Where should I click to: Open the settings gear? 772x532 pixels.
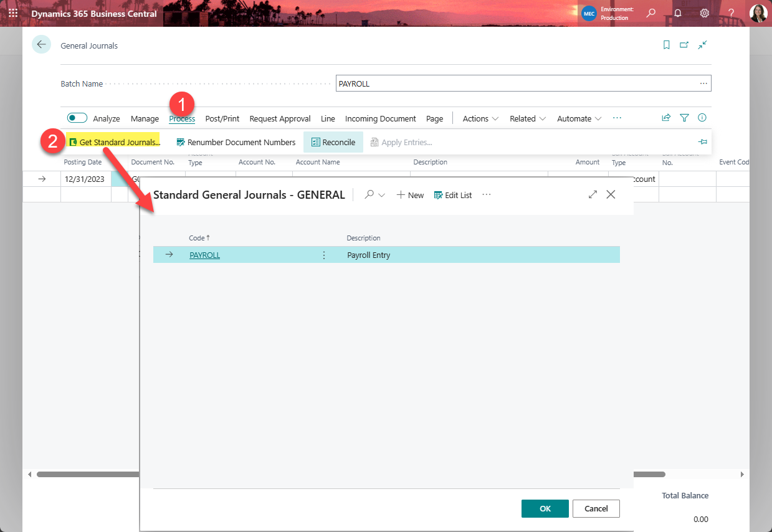click(x=705, y=13)
